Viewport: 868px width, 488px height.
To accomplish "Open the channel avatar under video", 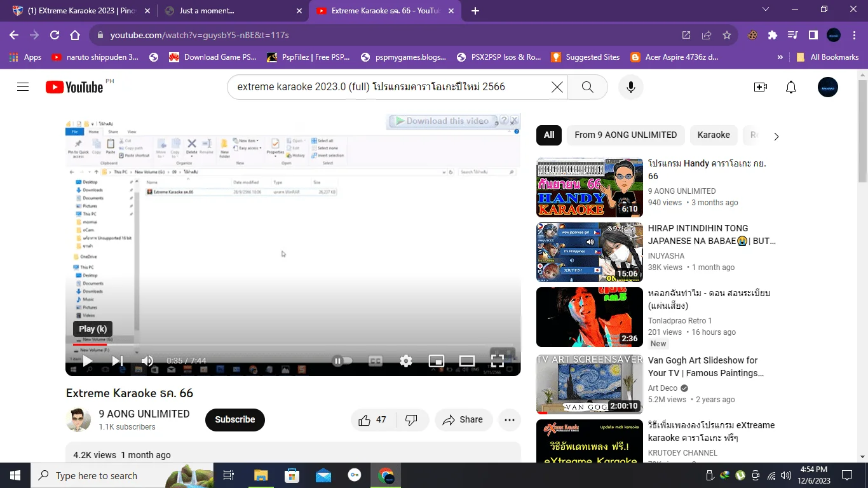I will coord(78,420).
